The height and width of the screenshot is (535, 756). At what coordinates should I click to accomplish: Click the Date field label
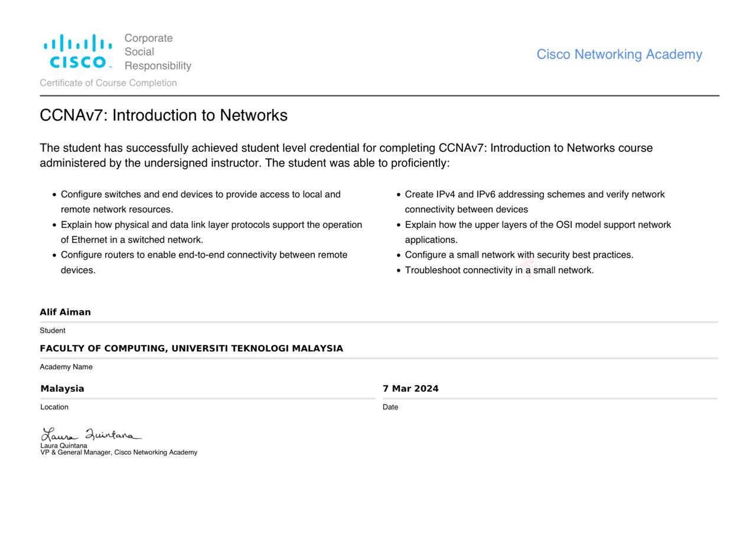[x=390, y=407]
